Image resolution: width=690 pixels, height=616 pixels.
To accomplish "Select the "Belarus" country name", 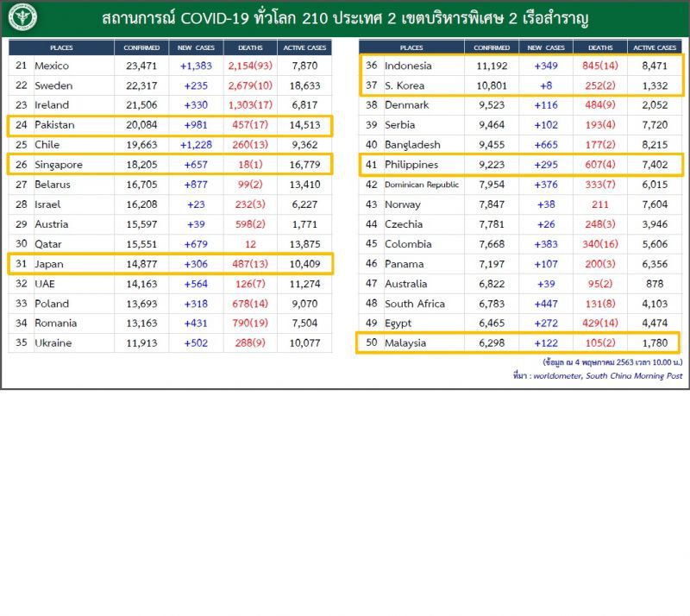I will pyautogui.click(x=53, y=185).
